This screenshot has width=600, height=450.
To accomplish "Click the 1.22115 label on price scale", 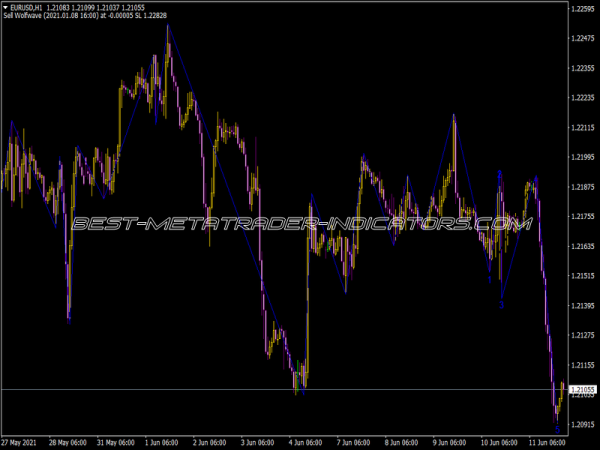I will click(582, 127).
